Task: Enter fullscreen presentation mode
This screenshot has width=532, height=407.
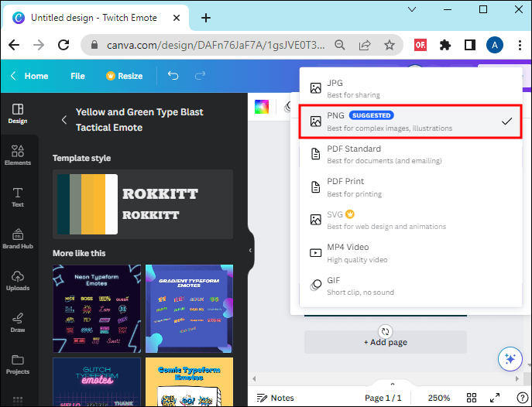Action: point(495,398)
